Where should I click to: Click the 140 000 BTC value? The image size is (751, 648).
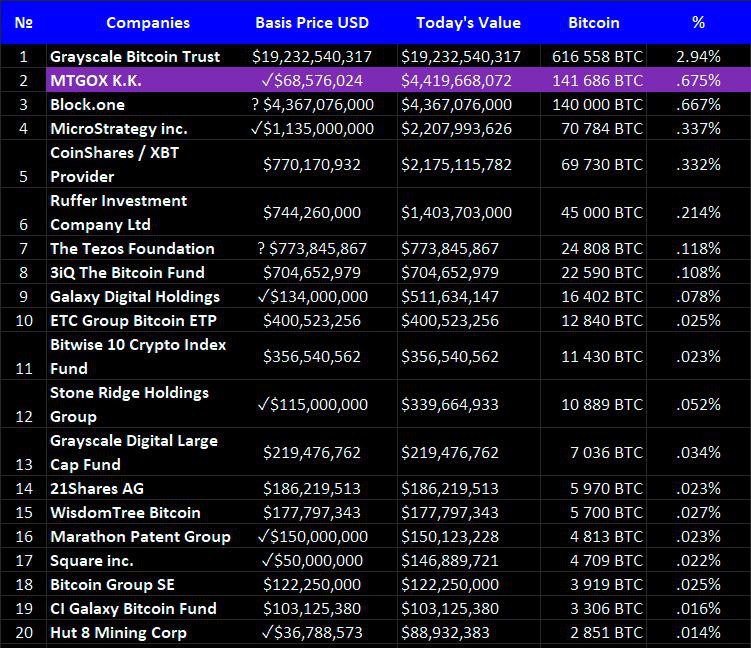(597, 104)
